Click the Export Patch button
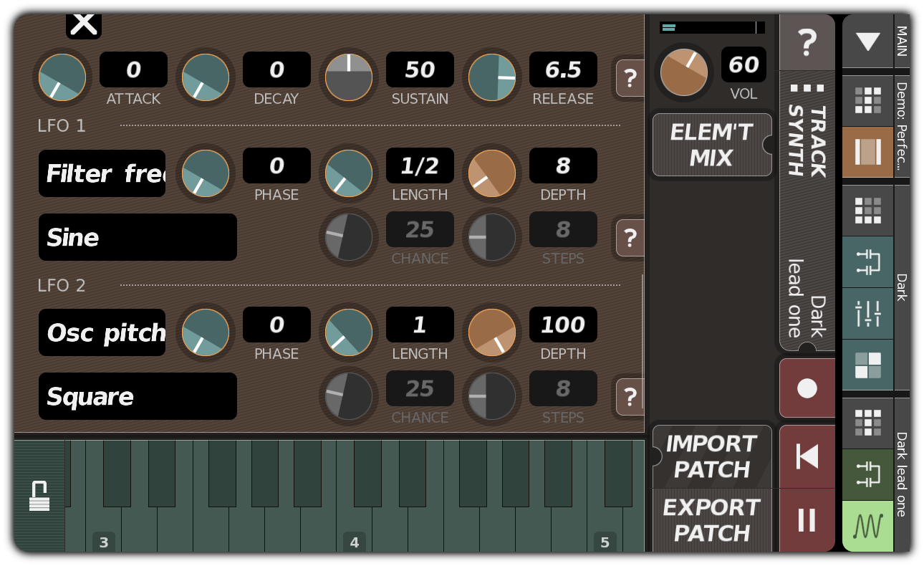Screen dimensions: 924x566 pyautogui.click(x=711, y=520)
